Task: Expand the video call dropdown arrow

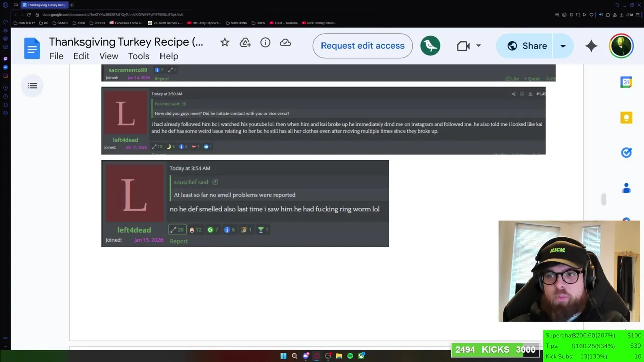Action: click(478, 46)
